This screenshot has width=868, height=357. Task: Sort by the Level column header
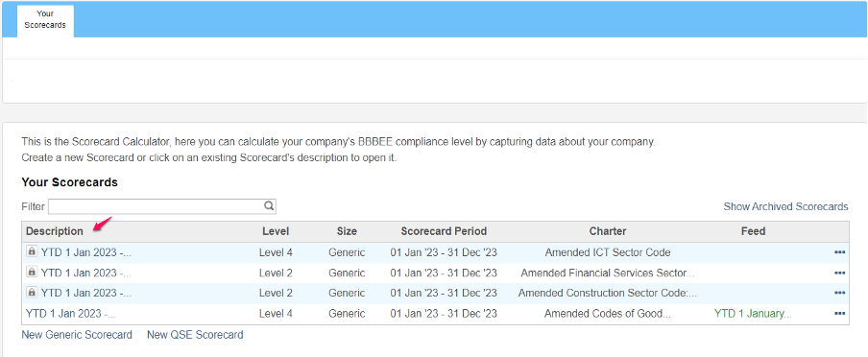tap(276, 231)
